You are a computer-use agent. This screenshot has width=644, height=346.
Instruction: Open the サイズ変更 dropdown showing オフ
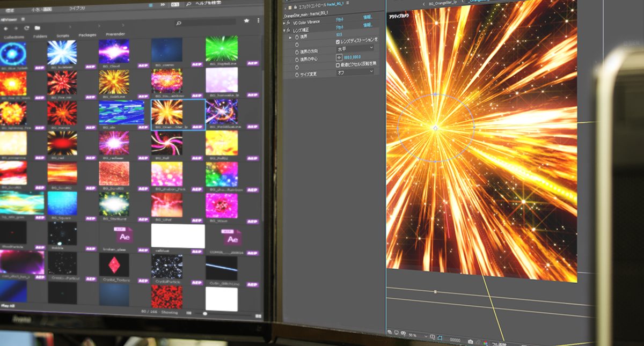point(355,72)
